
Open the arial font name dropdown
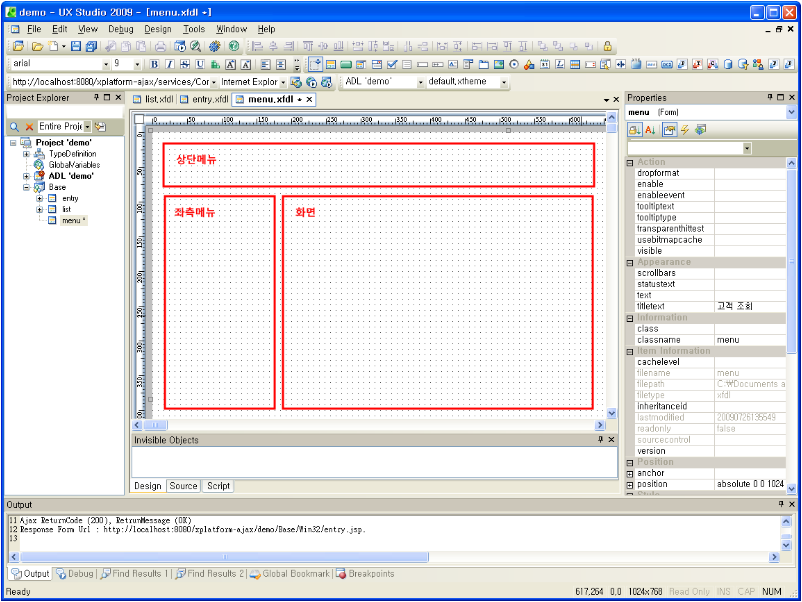click(106, 64)
